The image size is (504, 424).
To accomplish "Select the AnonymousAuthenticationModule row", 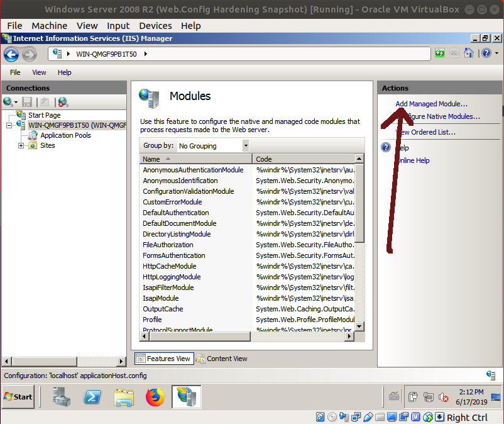I will 247,170.
